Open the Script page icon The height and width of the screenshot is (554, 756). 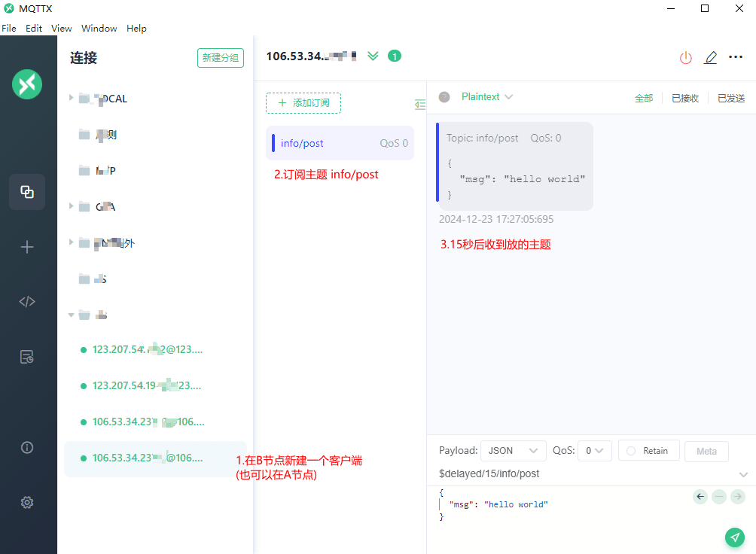tap(27, 301)
